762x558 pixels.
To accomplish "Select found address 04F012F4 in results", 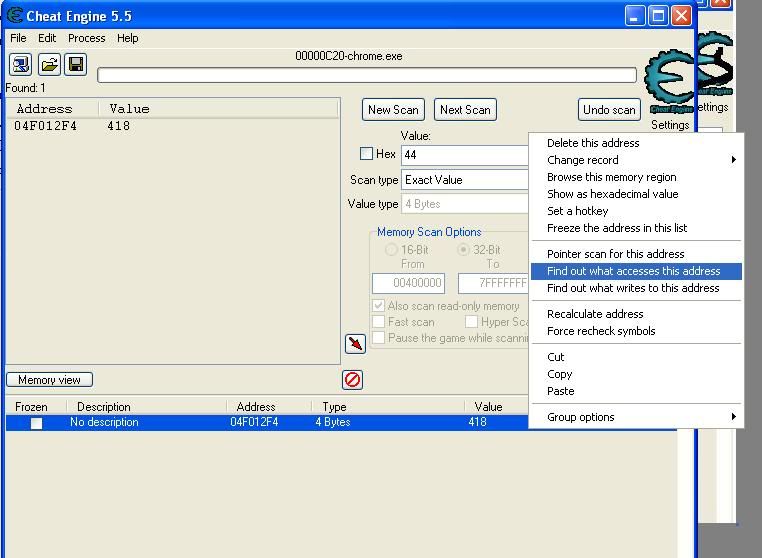I will pyautogui.click(x=45, y=126).
